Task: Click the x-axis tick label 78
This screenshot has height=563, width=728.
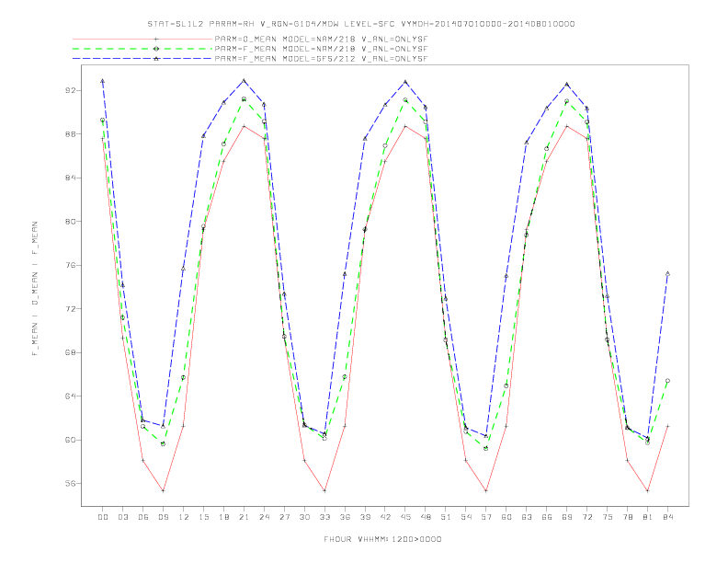Action: point(628,517)
